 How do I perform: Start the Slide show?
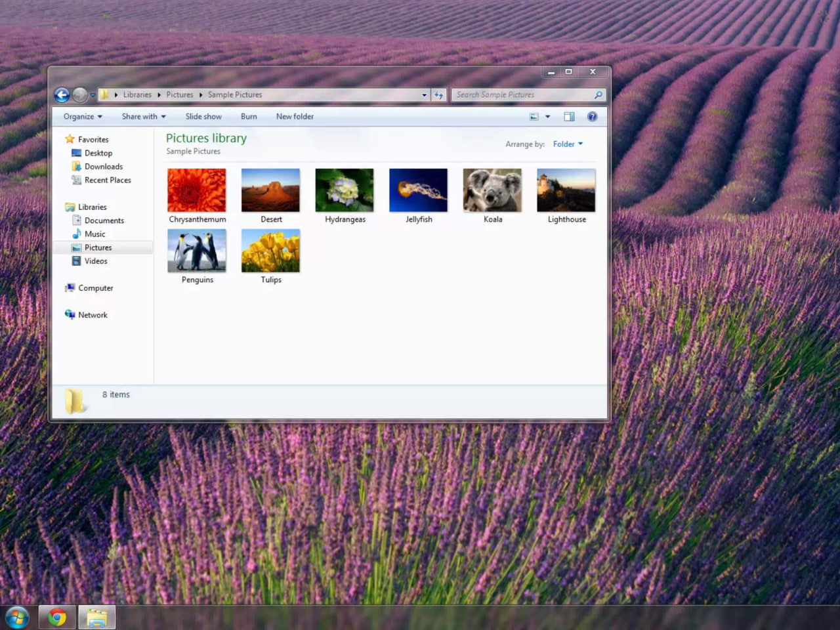coord(203,117)
